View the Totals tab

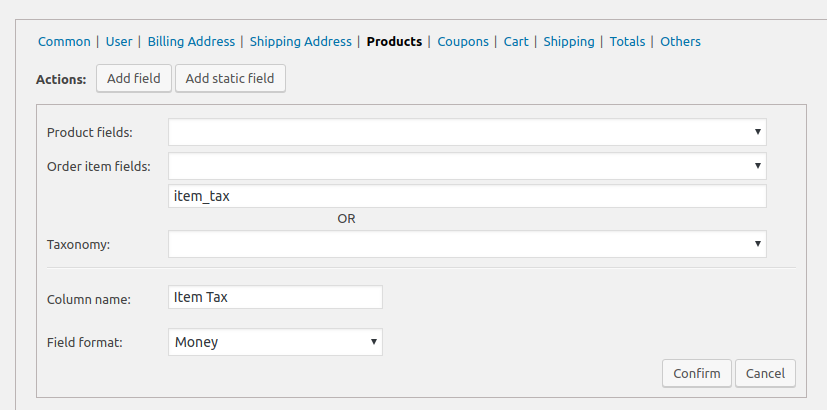tap(627, 42)
